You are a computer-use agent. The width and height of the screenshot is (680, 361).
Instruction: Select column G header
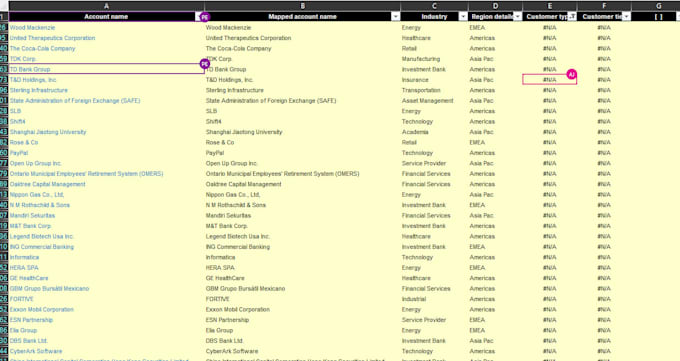(x=658, y=6)
